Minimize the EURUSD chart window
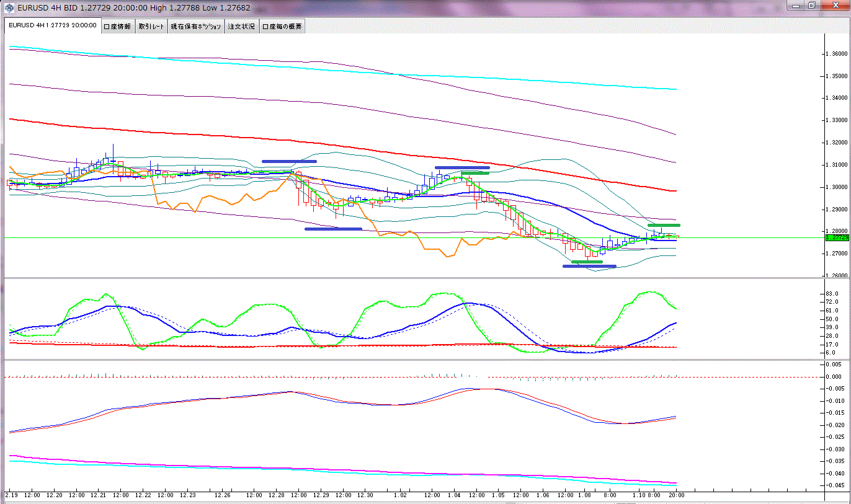 pyautogui.click(x=796, y=5)
